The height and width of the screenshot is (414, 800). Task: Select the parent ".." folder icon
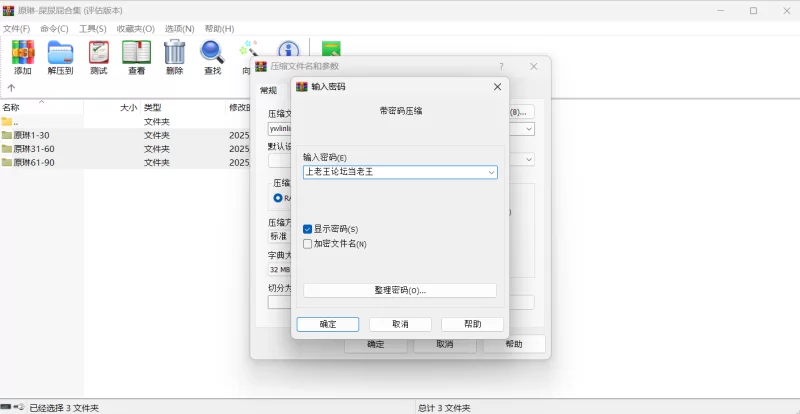coord(6,121)
